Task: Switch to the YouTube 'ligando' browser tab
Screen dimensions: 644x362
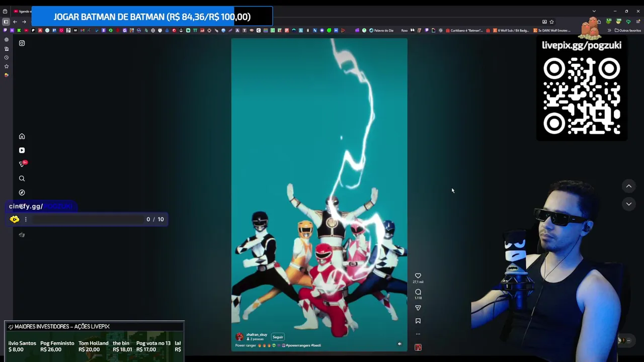Action: 23,11
